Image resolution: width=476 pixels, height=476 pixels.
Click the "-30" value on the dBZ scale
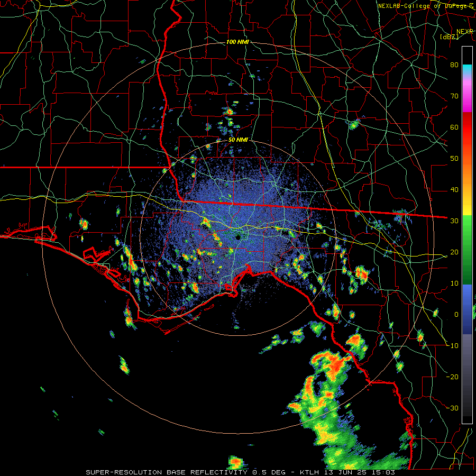[452, 408]
